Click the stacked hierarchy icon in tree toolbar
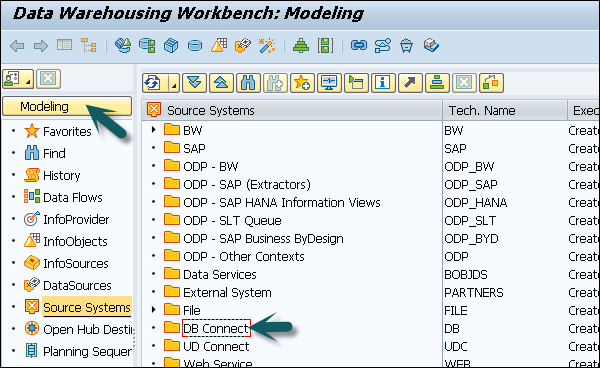 click(x=437, y=83)
